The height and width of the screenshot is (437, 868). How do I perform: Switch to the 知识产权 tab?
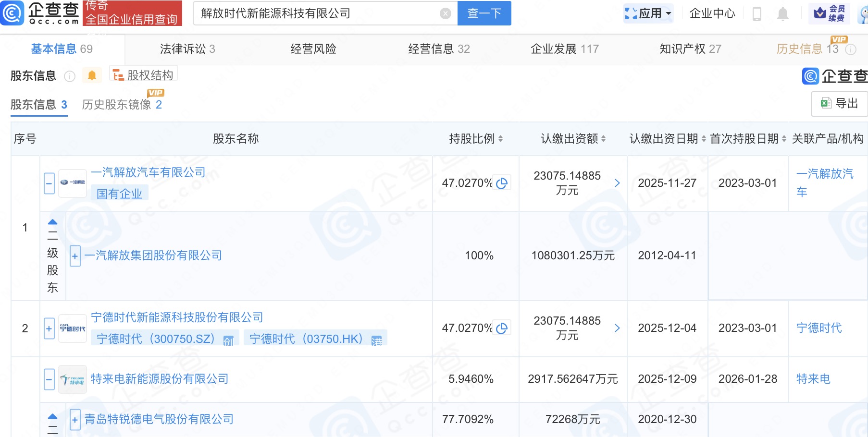690,49
